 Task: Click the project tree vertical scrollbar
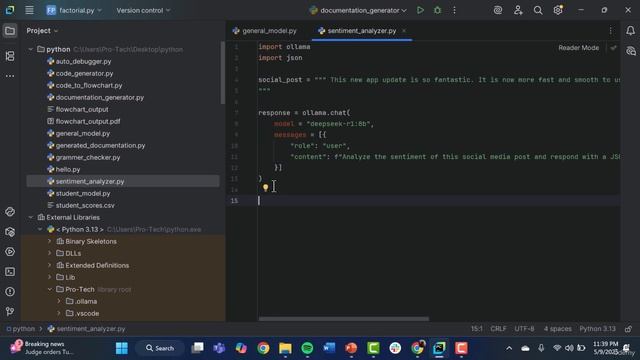coord(223,73)
